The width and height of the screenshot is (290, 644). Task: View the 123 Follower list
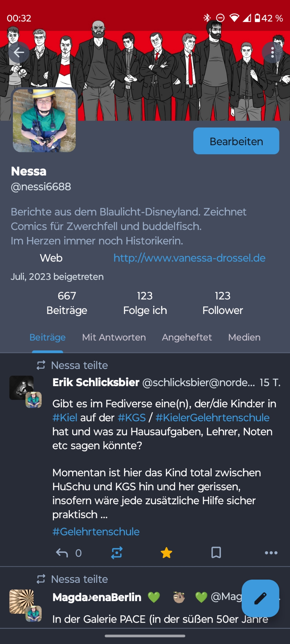[223, 303]
